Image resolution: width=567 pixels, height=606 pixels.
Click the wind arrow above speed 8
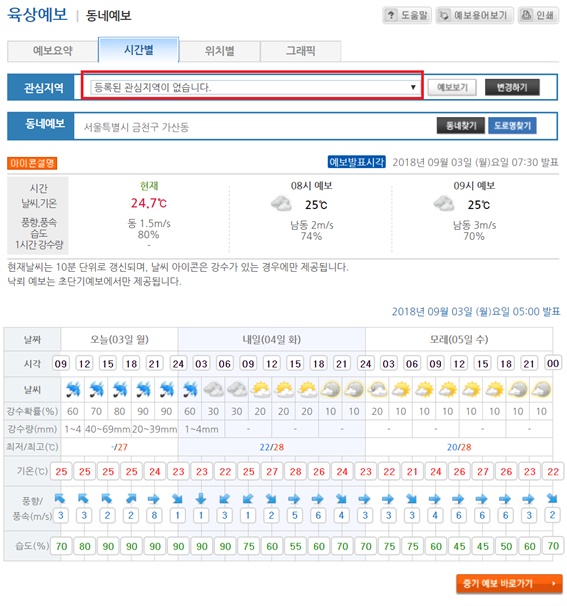pyautogui.click(x=153, y=499)
